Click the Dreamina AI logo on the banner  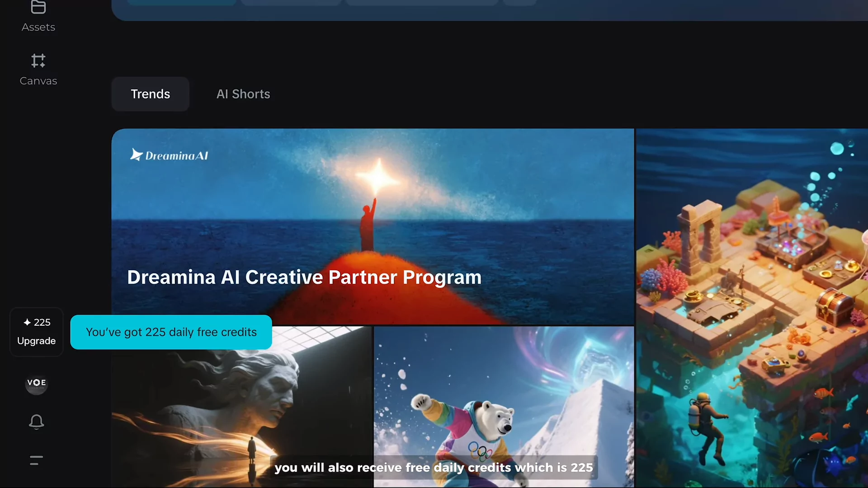[168, 155]
